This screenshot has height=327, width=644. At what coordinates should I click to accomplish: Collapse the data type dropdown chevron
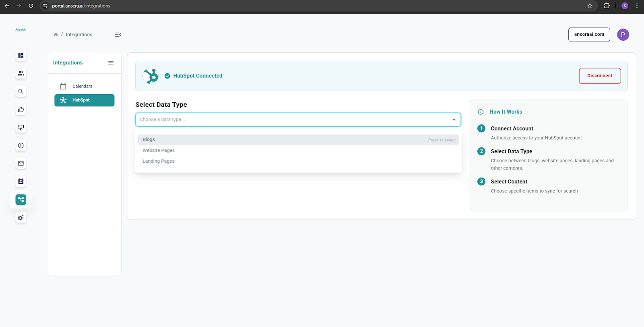[454, 120]
